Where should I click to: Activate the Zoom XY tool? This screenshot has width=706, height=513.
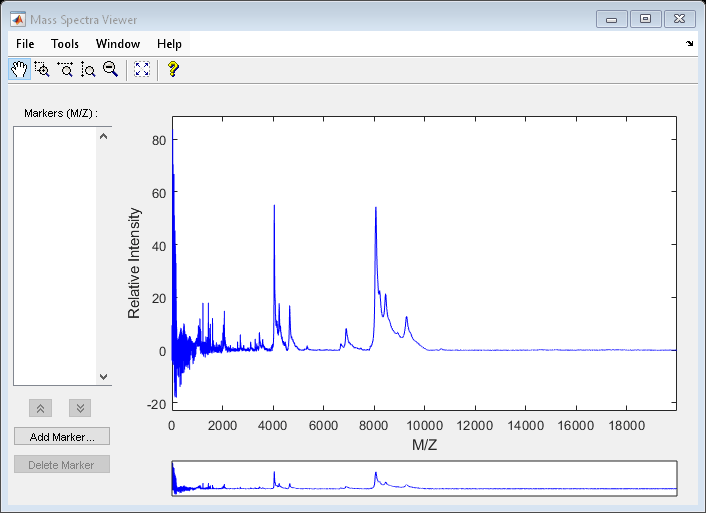click(42, 69)
